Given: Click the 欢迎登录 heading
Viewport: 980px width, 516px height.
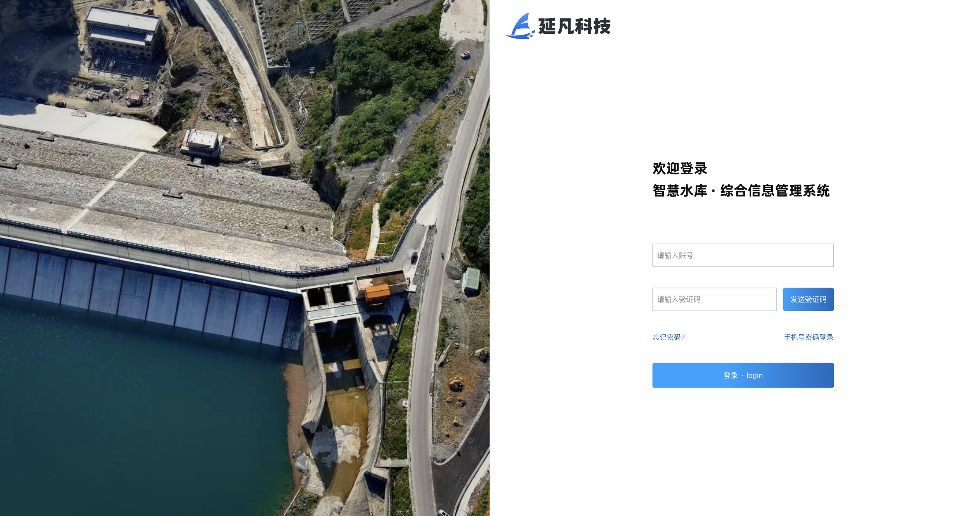Looking at the screenshot, I should coord(680,168).
